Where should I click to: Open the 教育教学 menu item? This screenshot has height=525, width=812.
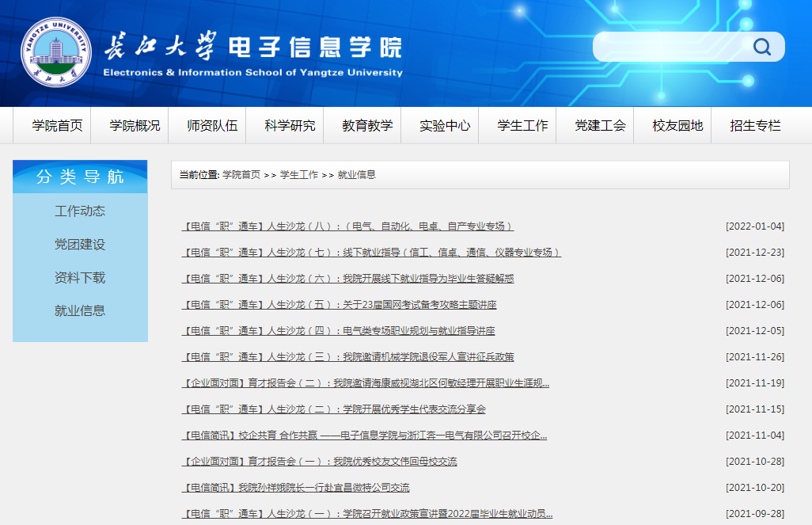tap(362, 125)
